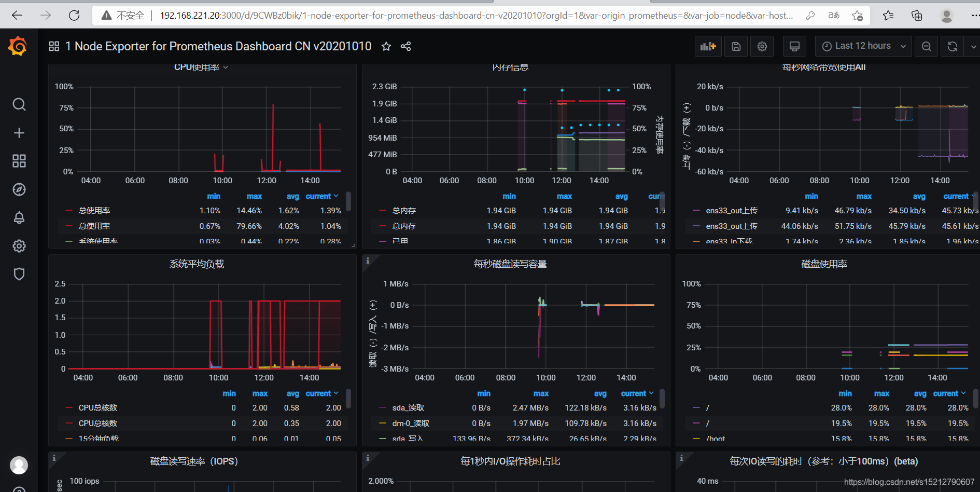Open dashboard settings gear in top bar

click(762, 46)
